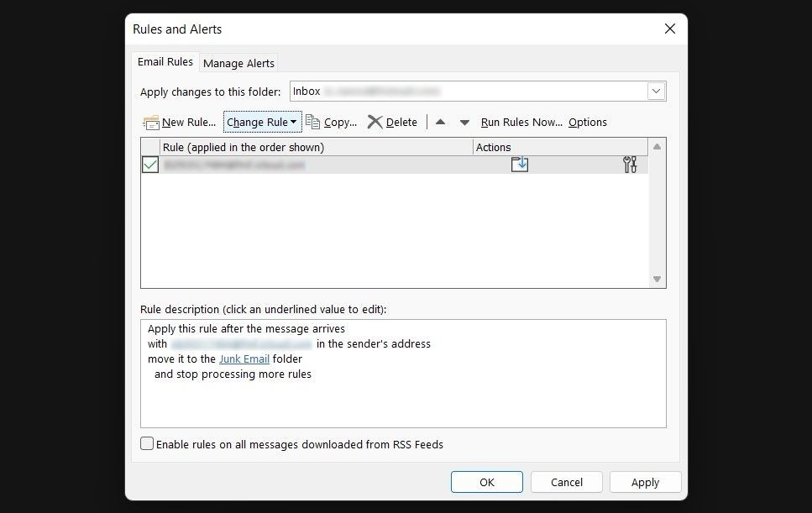Switch to Manage Alerts tab
Image resolution: width=812 pixels, height=513 pixels.
[x=238, y=63]
